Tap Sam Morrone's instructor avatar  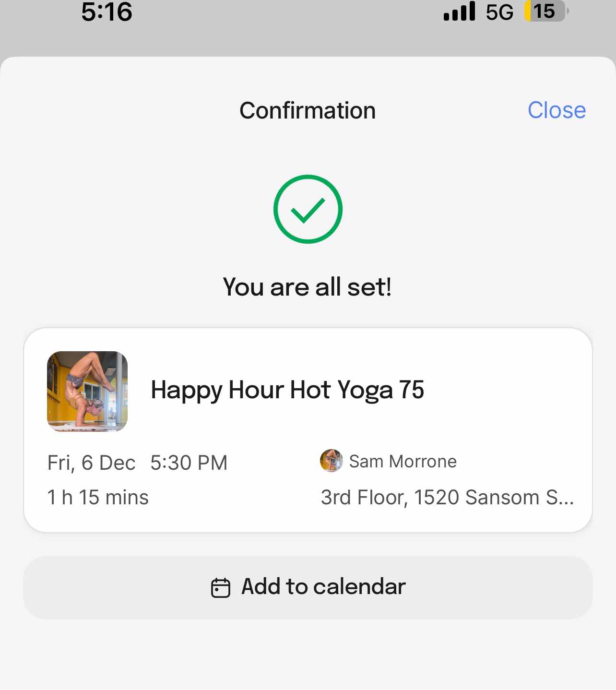point(331,461)
